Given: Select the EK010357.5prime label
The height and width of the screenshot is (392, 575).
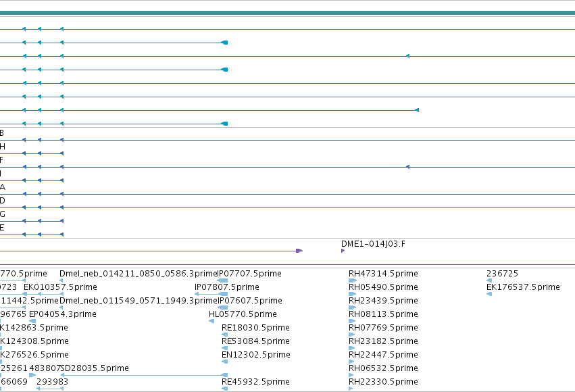Looking at the screenshot, I should [60, 287].
